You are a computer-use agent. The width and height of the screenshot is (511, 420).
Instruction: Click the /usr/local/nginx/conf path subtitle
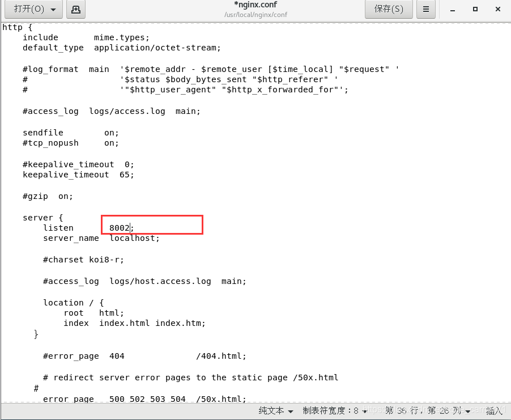pyautogui.click(x=256, y=15)
